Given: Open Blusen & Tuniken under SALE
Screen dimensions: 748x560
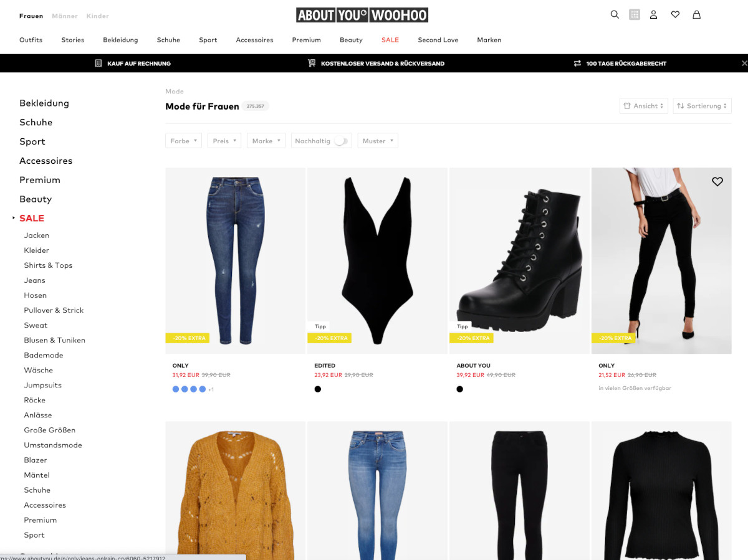Looking at the screenshot, I should pos(54,340).
